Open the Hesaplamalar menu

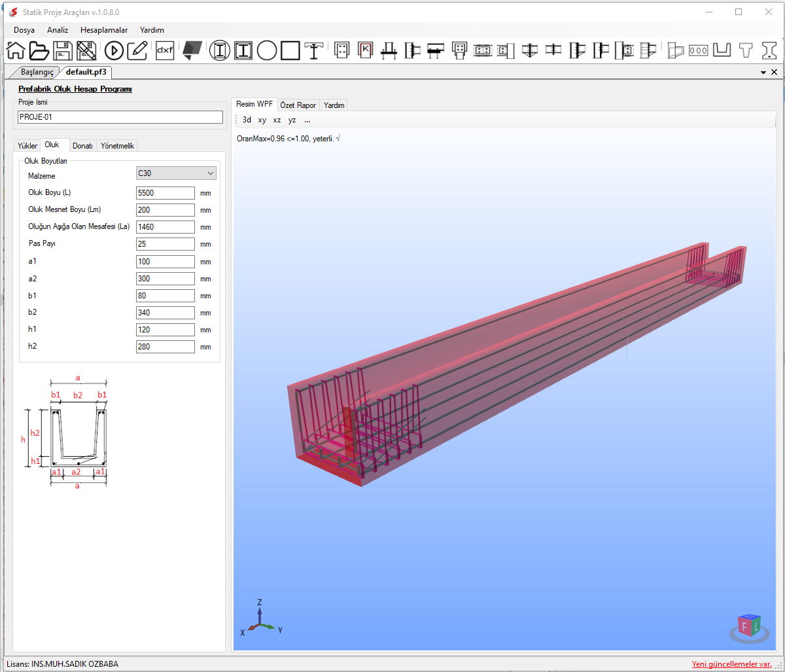pos(104,30)
